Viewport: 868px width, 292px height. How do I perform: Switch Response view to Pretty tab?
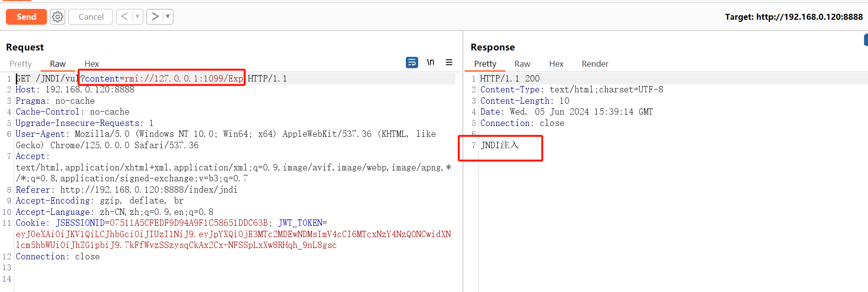click(485, 64)
